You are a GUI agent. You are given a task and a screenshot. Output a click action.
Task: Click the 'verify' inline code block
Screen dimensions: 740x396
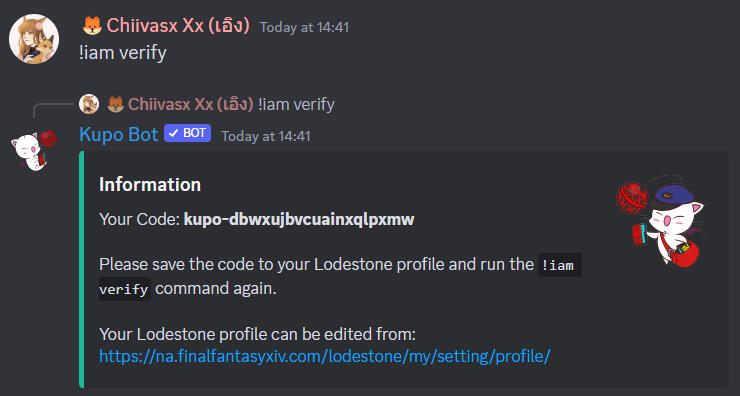click(125, 289)
